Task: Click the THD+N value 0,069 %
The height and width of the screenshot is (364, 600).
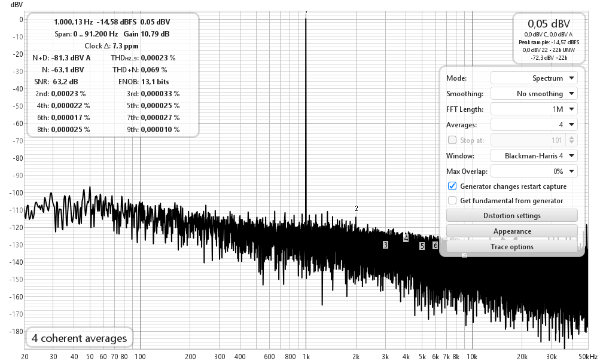Action: 154,69
